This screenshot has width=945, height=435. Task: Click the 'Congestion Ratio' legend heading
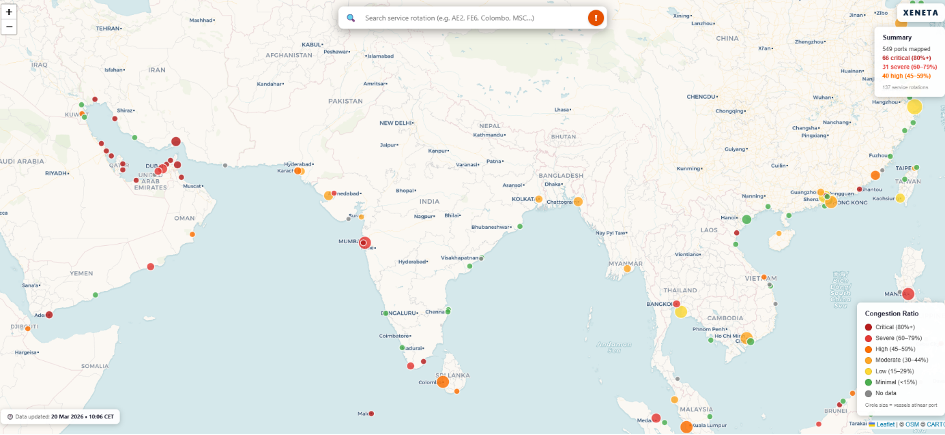point(891,313)
